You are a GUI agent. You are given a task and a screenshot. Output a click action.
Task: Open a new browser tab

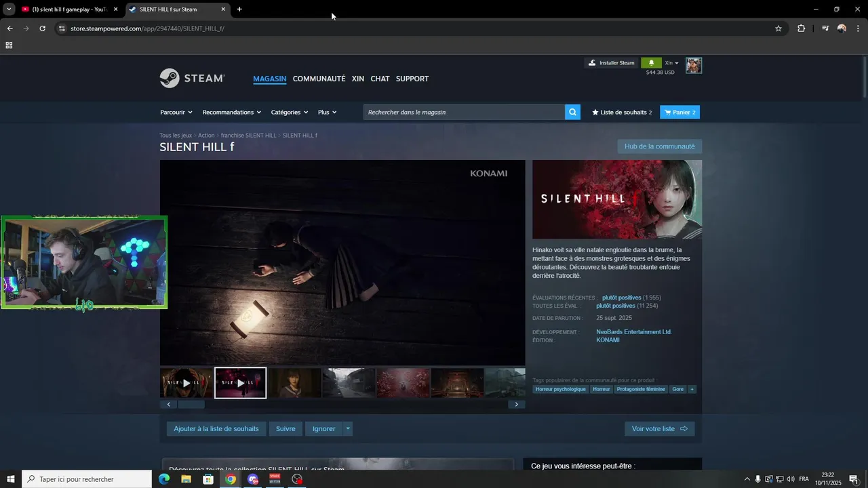coord(239,9)
